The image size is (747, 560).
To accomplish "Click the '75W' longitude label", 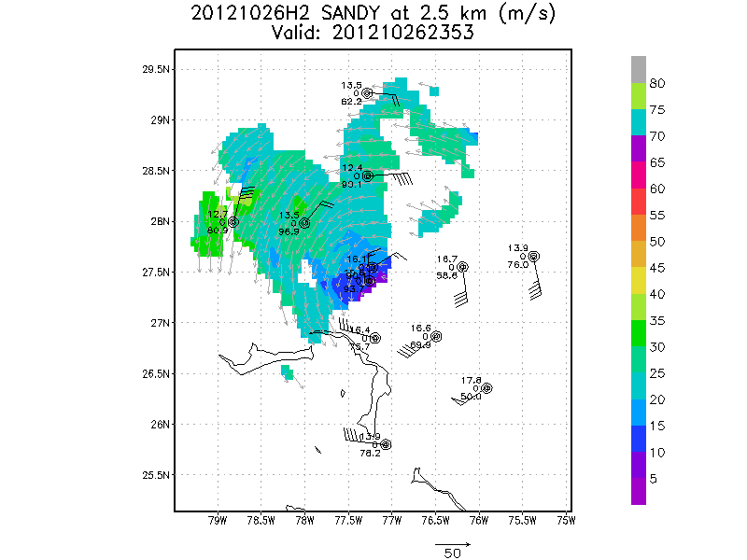I will [566, 521].
